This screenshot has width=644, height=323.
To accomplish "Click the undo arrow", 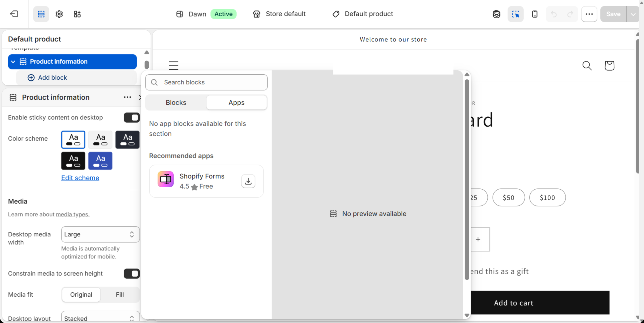I will (x=554, y=14).
